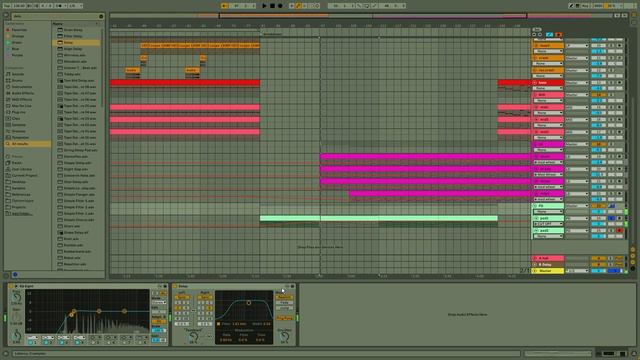Open the metronome settings dropdown arrow
The width and height of the screenshot is (640, 360).
(64, 6)
